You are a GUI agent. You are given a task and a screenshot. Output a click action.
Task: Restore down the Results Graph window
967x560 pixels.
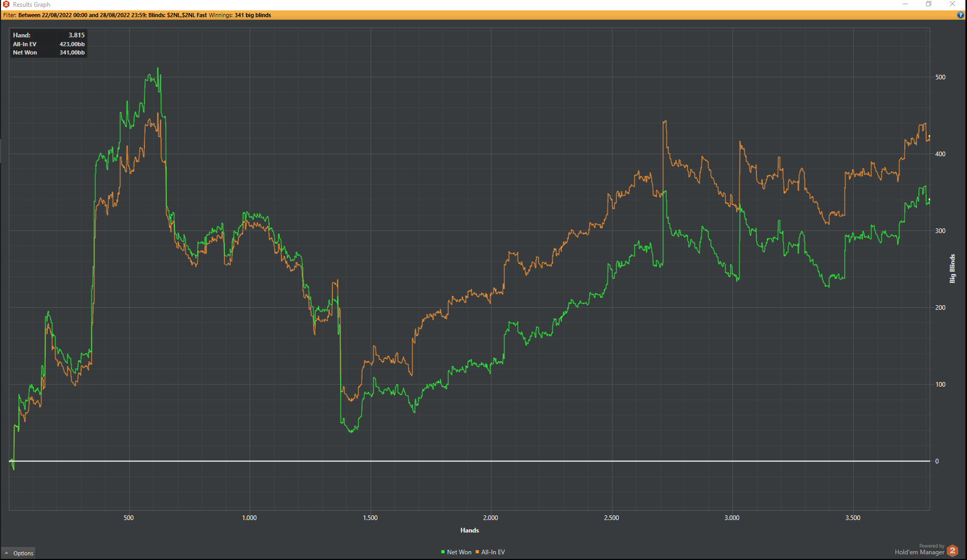pyautogui.click(x=929, y=4)
